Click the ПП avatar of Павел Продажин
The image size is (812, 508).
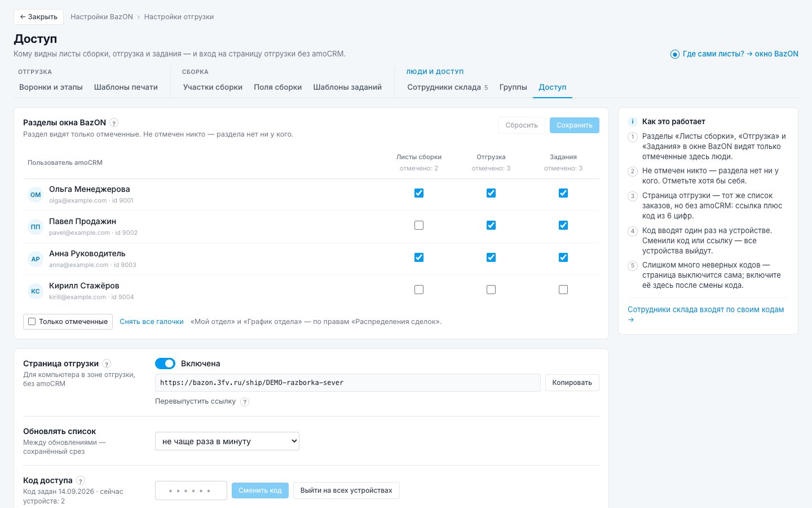36,227
